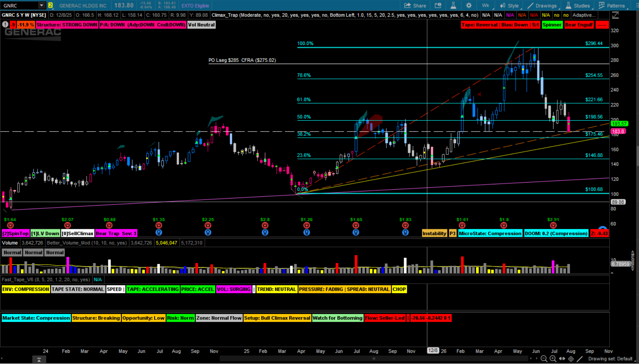Click the blue lightbulb icon under $2.8
The height and width of the screenshot is (364, 639).
(x=265, y=233)
